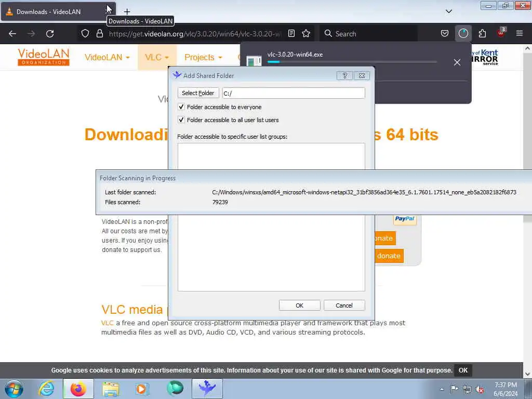532x399 pixels.
Task: Switch to Firefox in the taskbar
Action: [x=78, y=389]
